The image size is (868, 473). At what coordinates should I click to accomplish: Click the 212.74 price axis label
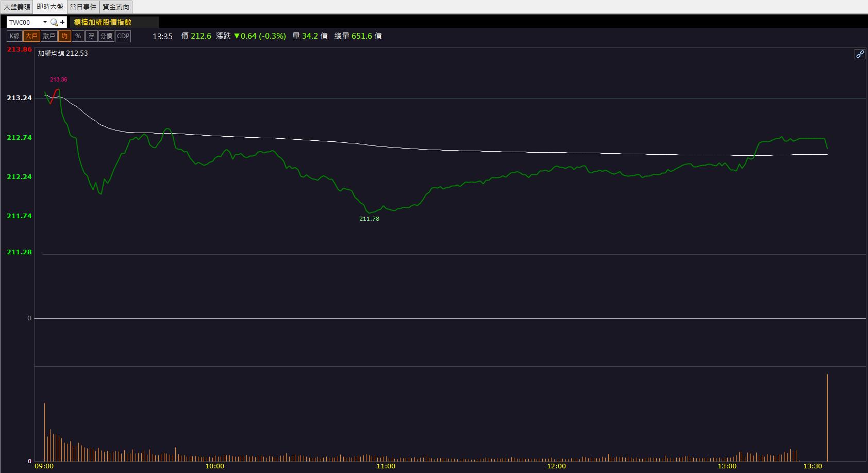click(19, 137)
